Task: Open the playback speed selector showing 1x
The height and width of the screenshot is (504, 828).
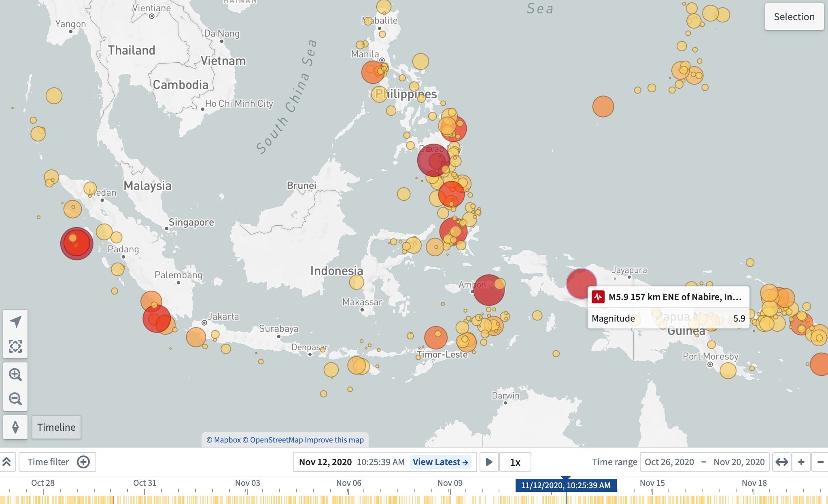Action: (516, 462)
